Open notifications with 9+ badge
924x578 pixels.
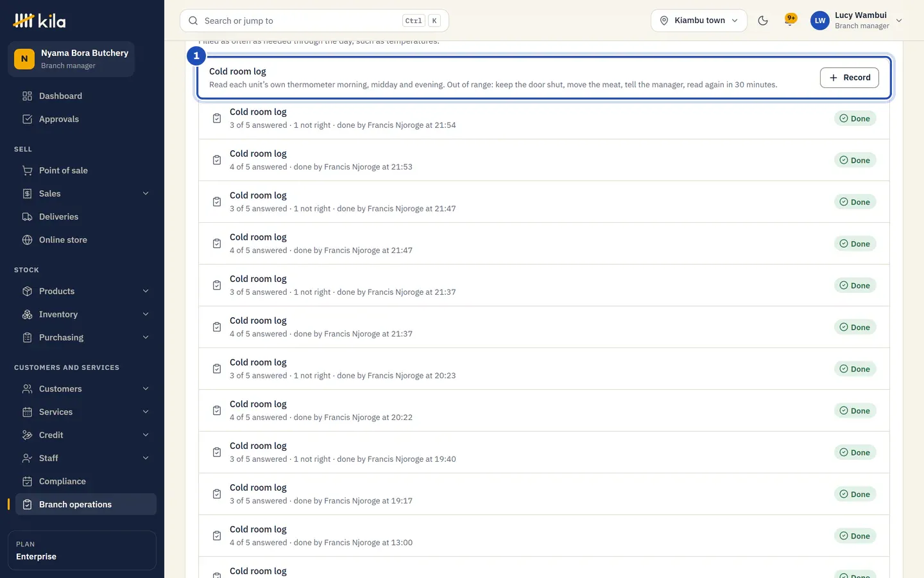coord(791,20)
